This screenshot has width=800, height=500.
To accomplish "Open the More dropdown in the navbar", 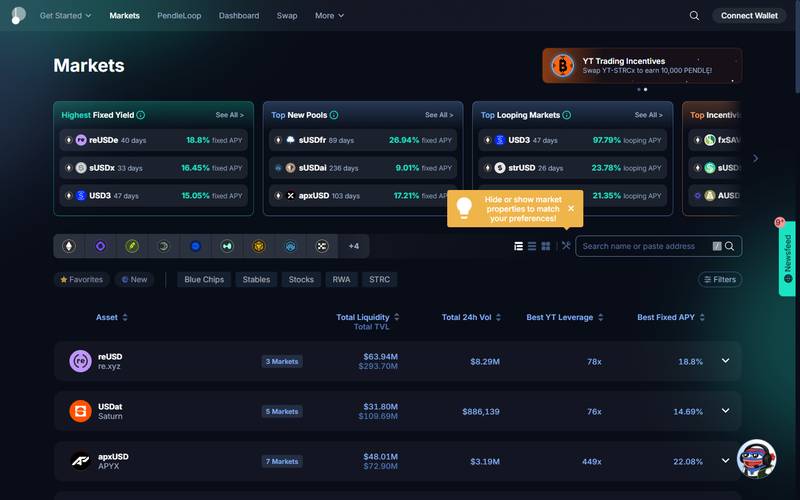I will point(329,16).
